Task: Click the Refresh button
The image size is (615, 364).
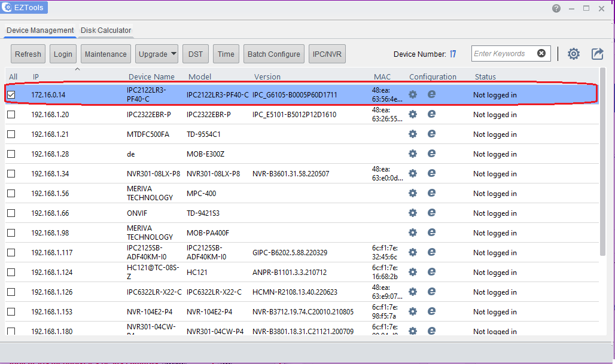Action: pos(28,53)
